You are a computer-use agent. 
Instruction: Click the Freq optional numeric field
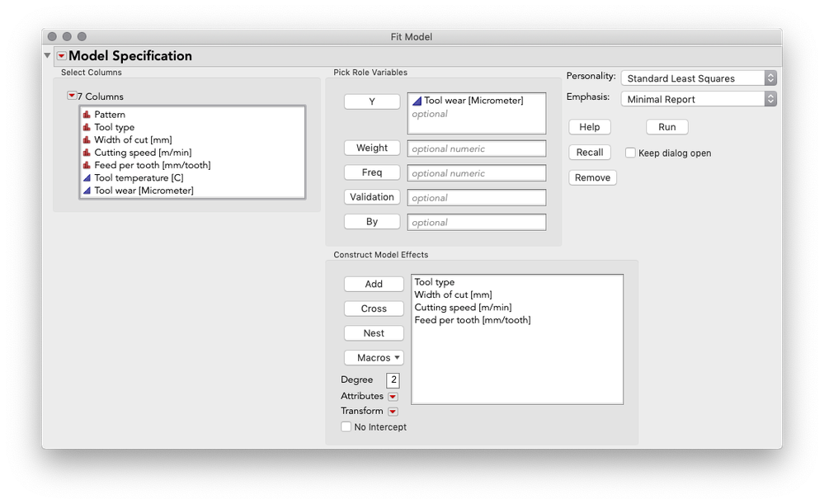pyautogui.click(x=477, y=173)
